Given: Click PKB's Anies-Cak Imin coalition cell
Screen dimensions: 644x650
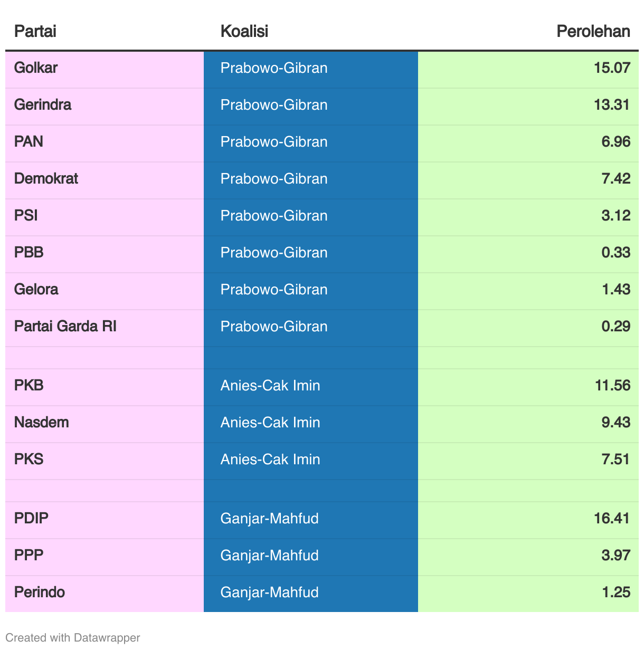Looking at the screenshot, I should [x=270, y=386].
